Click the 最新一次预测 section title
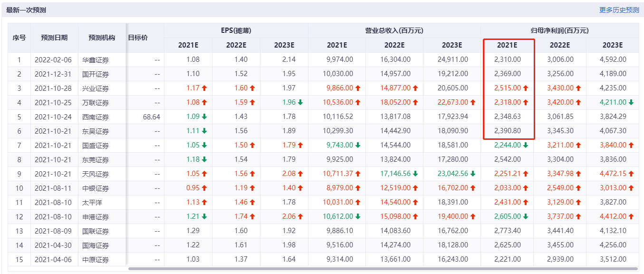644x274 pixels. pos(26,10)
